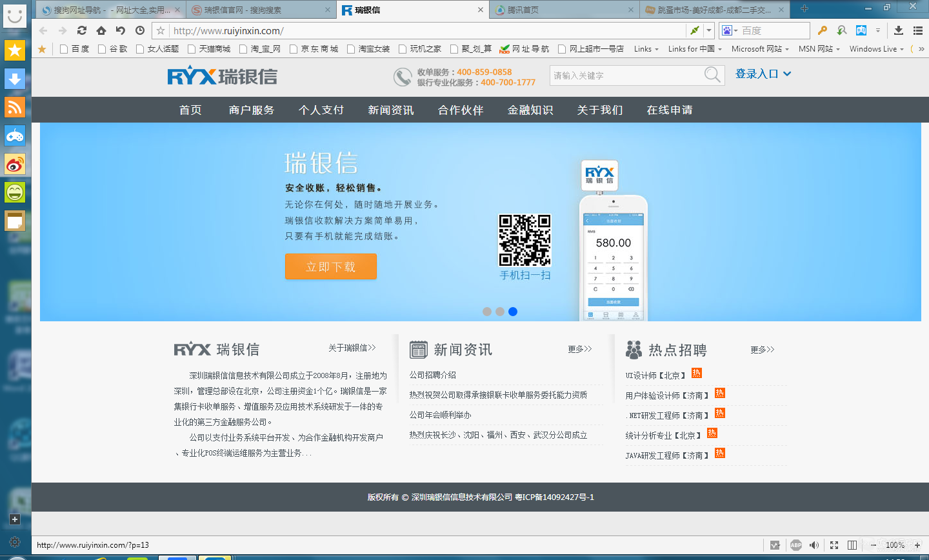Open the notes window sidebar icon
Screen dimensions: 929x560
click(15, 221)
